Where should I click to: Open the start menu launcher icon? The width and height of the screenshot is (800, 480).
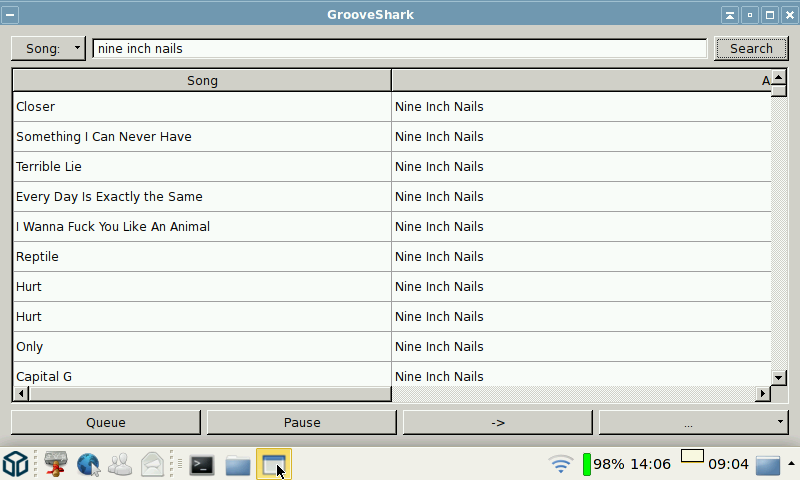coord(15,464)
